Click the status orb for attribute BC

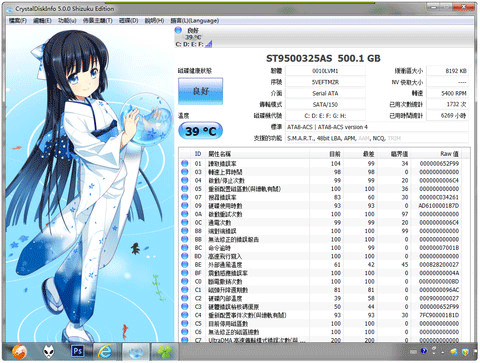[x=184, y=248]
